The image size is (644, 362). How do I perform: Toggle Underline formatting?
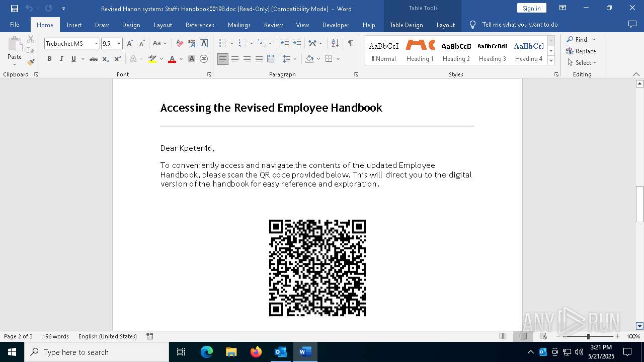coord(73,59)
